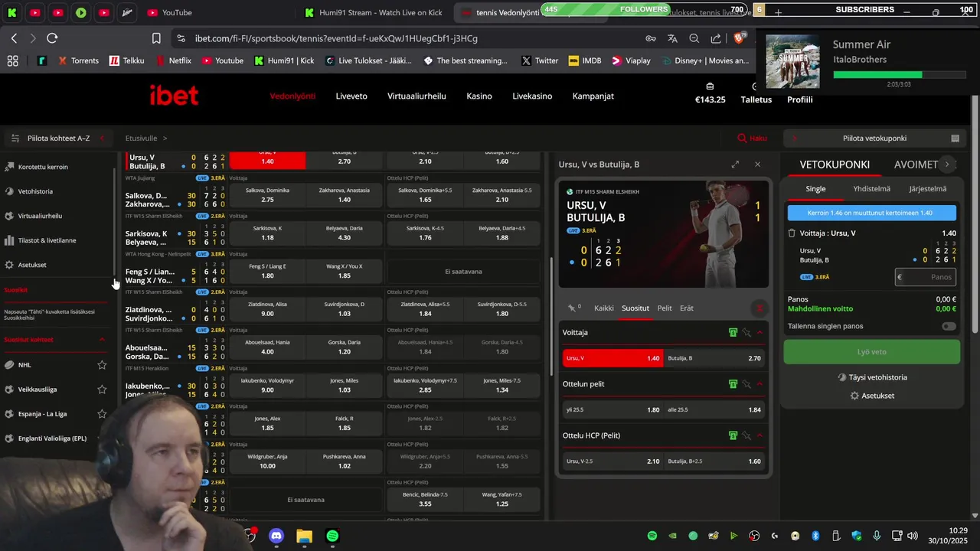The image size is (980, 551).
Task: Switch bet slip to Järjestelmä
Action: (x=928, y=189)
